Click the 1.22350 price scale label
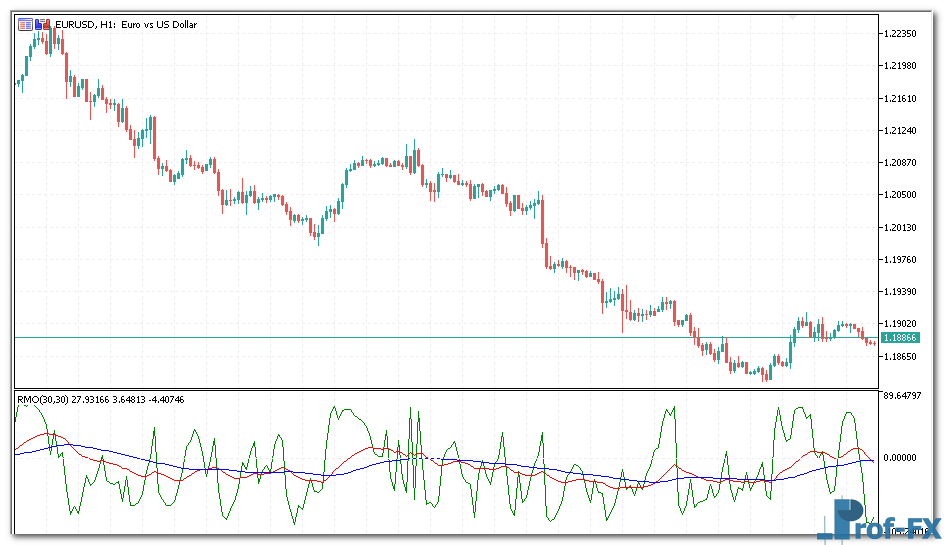 (901, 34)
